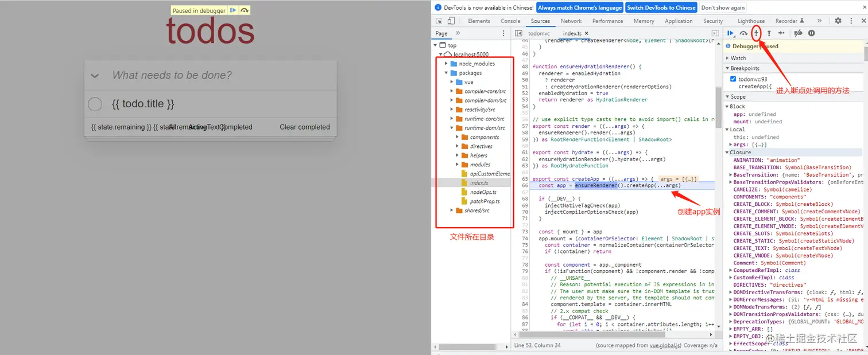
Task: Open DevTools customize three-dot menu
Action: pos(850,21)
